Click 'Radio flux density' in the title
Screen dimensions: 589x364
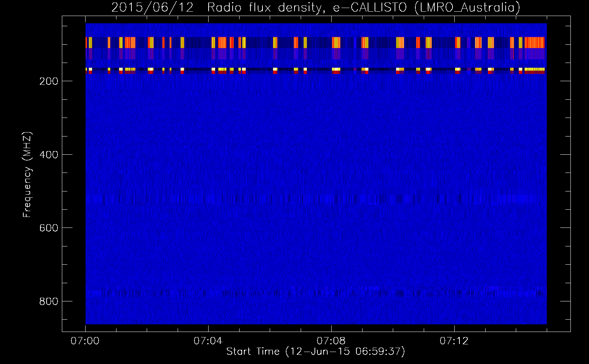(266, 7)
